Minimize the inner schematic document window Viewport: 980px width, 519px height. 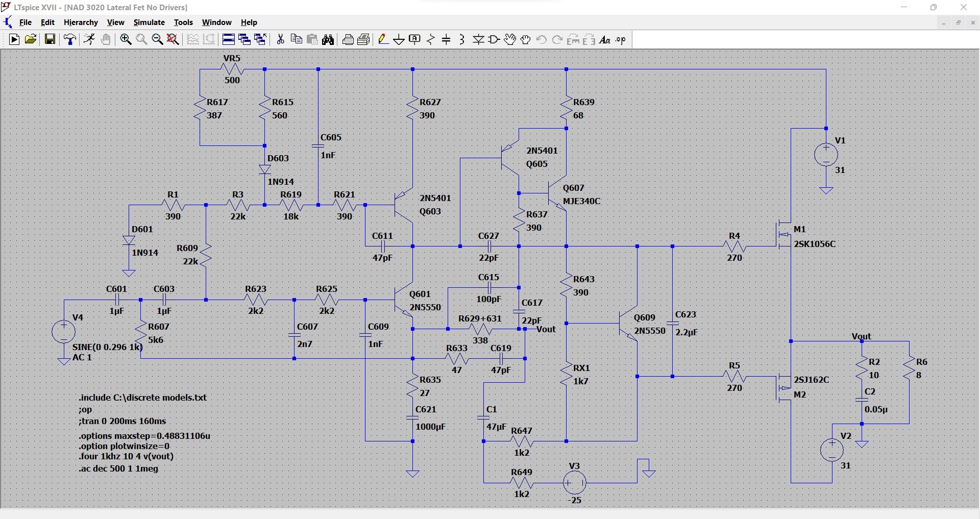[944, 23]
